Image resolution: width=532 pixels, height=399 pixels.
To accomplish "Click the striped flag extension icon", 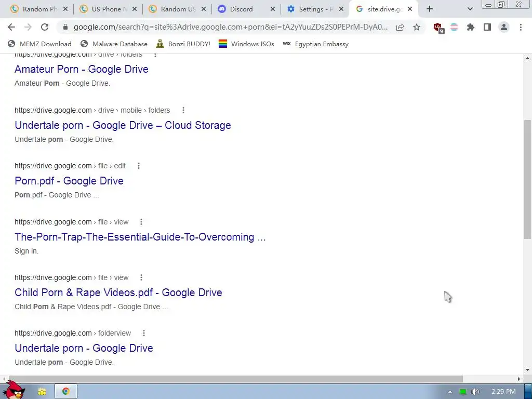I will [454, 27].
